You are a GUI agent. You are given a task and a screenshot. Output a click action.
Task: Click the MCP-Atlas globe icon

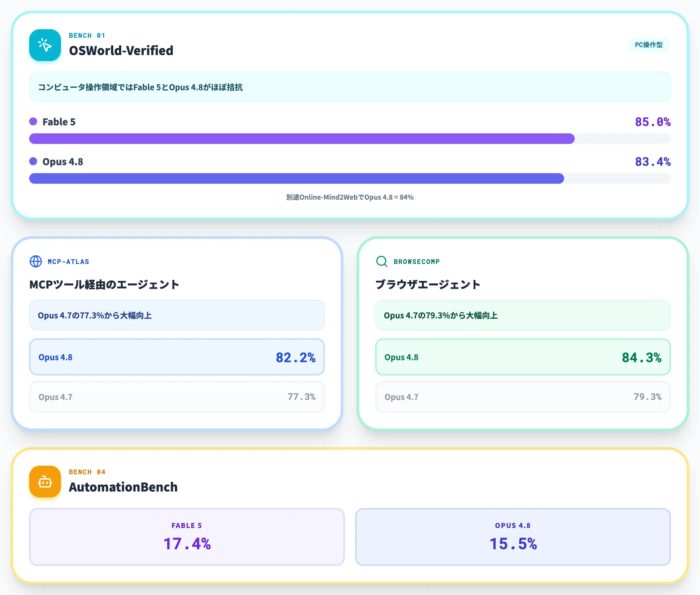pyautogui.click(x=36, y=261)
